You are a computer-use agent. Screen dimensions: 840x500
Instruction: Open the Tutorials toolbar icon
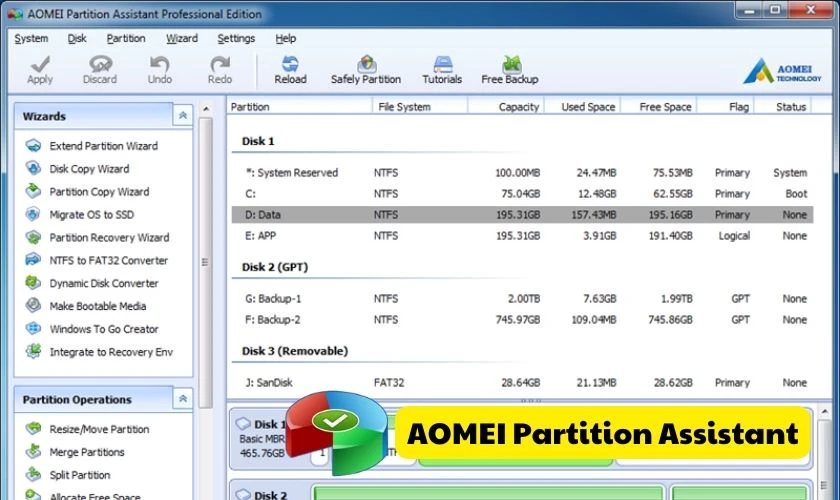pos(442,70)
